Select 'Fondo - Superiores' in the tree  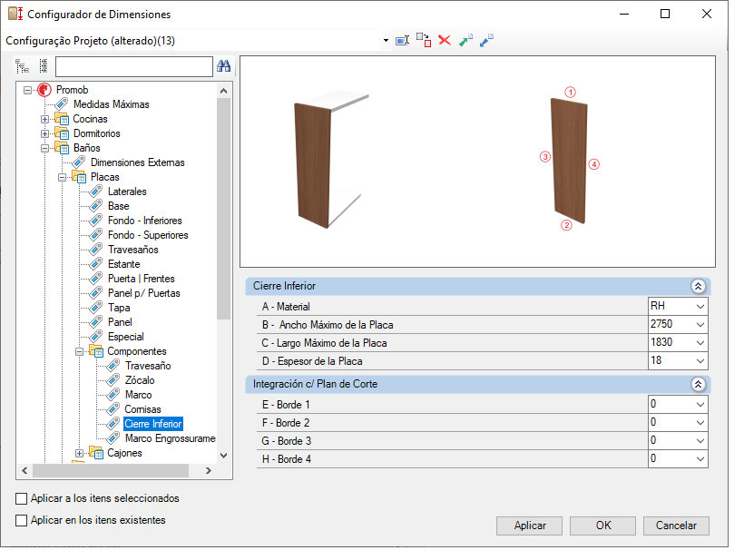coord(148,235)
